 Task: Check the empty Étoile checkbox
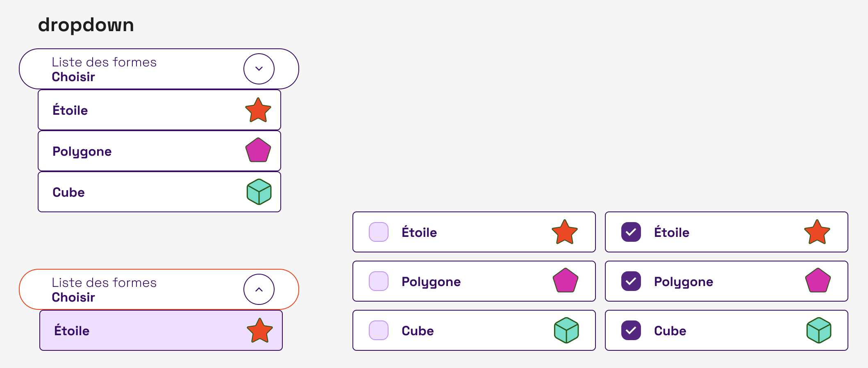379,232
